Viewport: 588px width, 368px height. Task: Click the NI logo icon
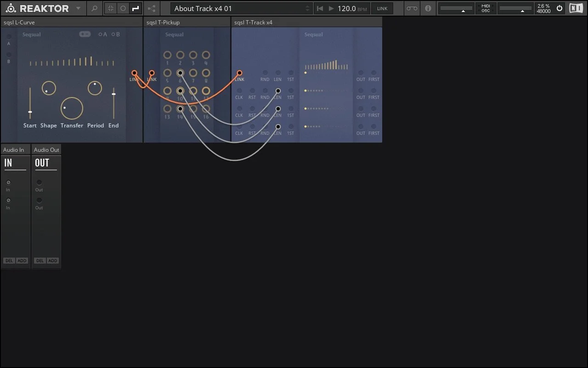pyautogui.click(x=576, y=8)
